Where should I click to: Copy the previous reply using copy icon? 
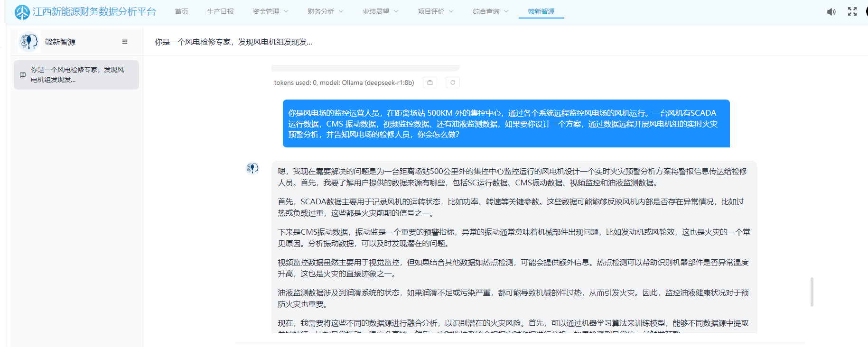[x=430, y=82]
